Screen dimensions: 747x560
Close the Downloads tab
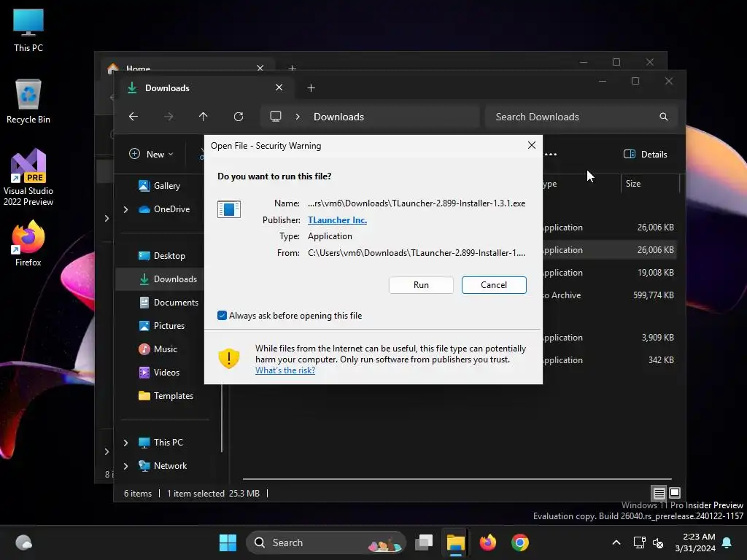tap(279, 87)
